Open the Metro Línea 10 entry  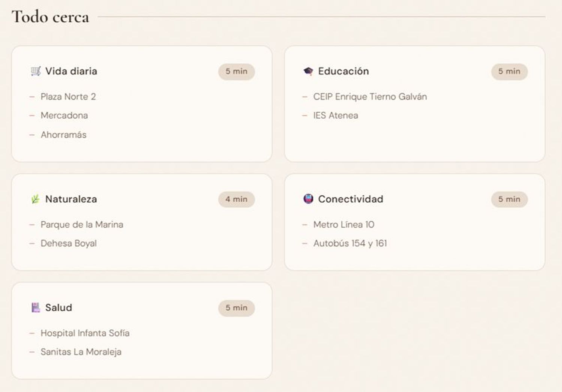[344, 224]
